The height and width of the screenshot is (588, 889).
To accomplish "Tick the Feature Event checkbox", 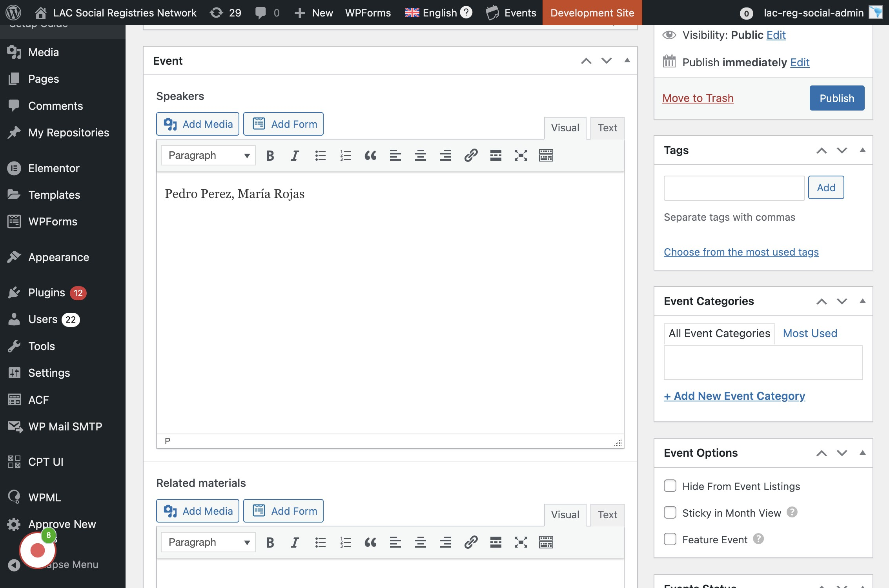I will click(670, 539).
